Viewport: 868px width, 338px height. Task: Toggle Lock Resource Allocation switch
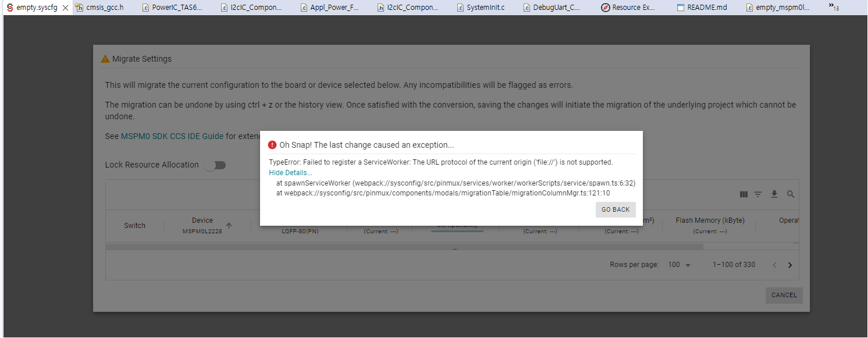pyautogui.click(x=215, y=165)
